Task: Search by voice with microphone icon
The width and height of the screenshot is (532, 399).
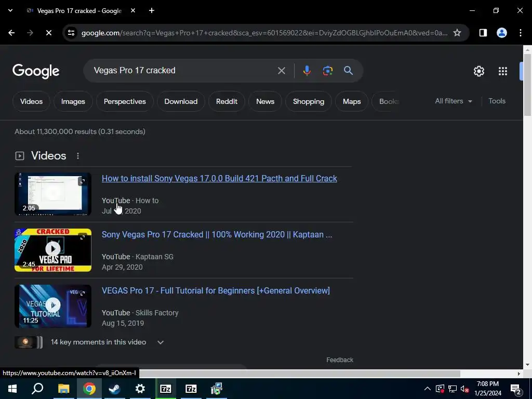Action: click(307, 71)
